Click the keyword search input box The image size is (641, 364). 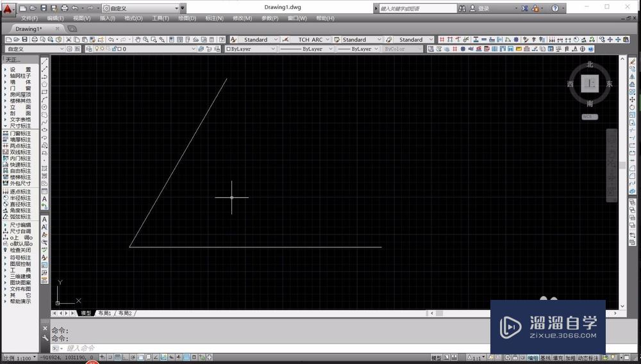pos(417,8)
